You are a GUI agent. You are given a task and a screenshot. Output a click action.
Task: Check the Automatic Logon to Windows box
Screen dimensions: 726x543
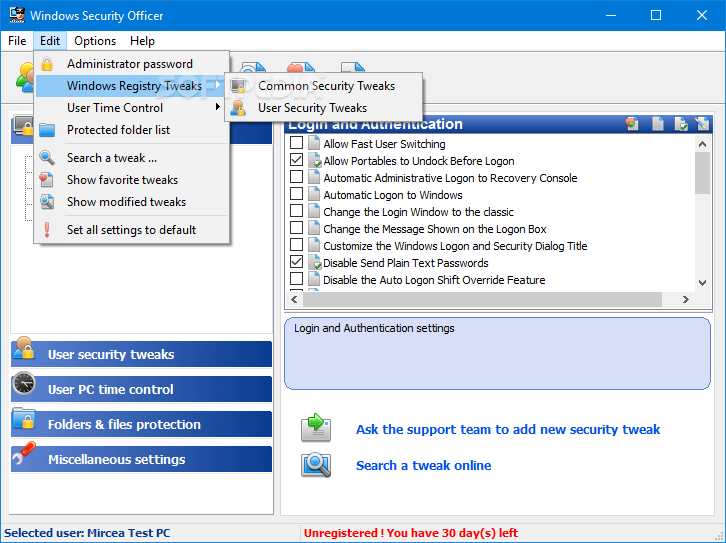click(x=296, y=193)
